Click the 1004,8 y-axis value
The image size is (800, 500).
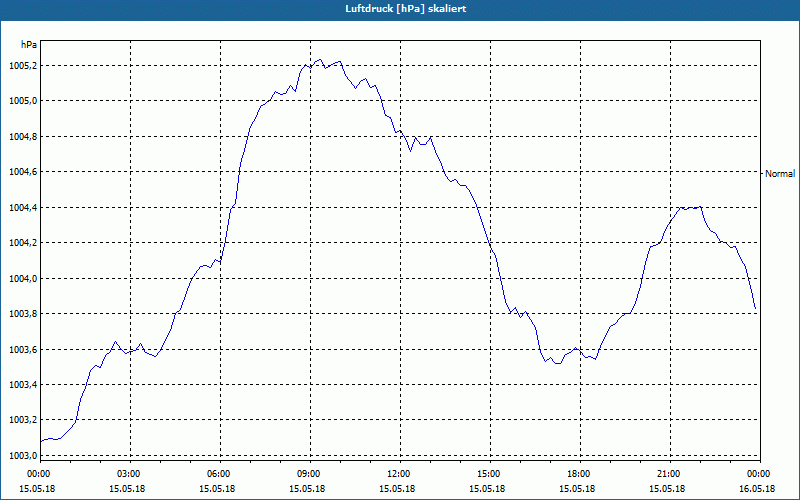pyautogui.click(x=23, y=137)
